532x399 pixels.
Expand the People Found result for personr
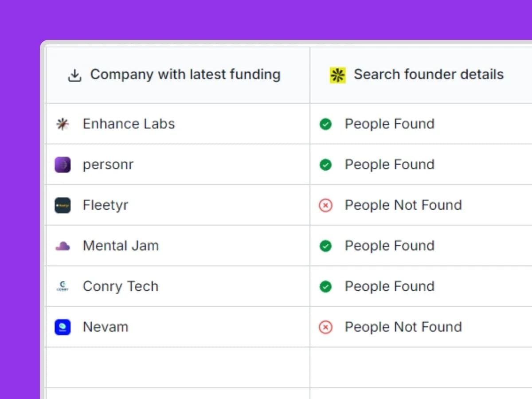coord(389,164)
